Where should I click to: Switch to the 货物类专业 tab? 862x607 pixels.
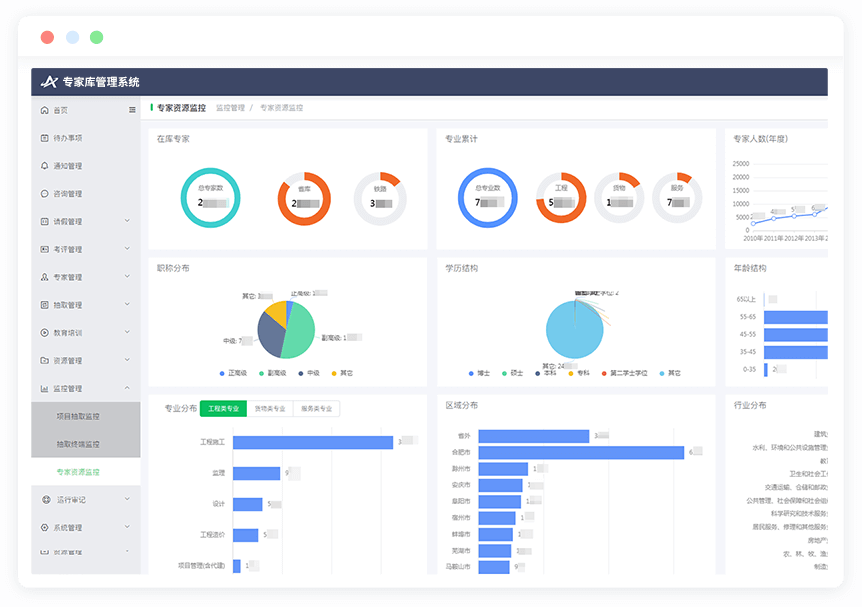(x=269, y=409)
